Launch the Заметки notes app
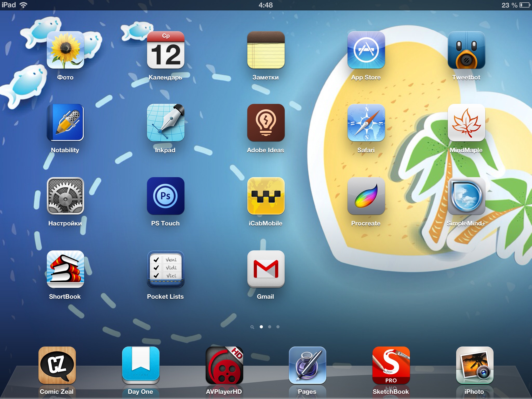Screen dimensions: 532x399 click(266, 50)
